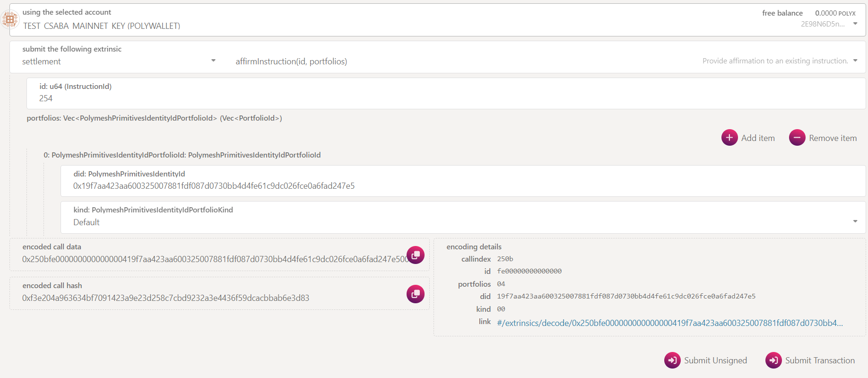Screen dimensions: 868x378
Task: Copy the encoded call hash
Action: [415, 294]
